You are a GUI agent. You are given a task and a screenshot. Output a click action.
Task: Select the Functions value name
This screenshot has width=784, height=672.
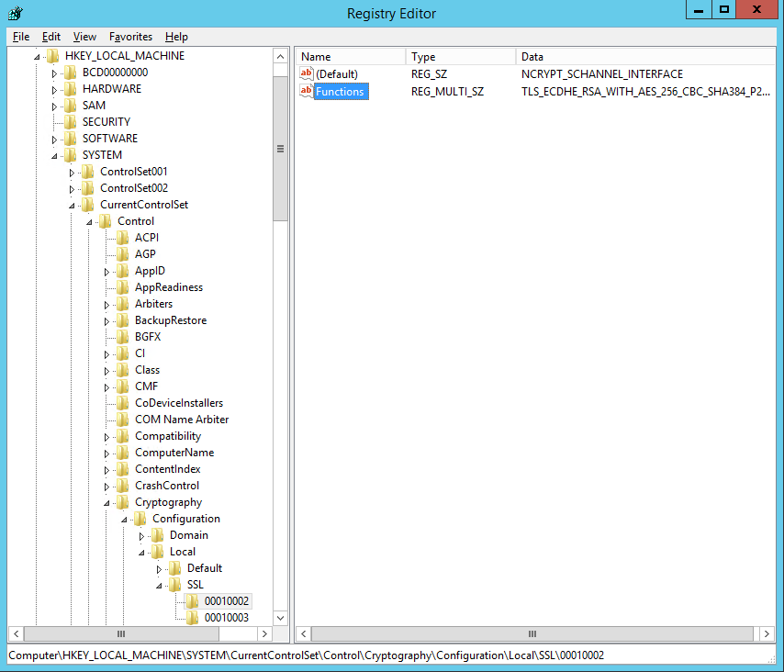pyautogui.click(x=340, y=92)
